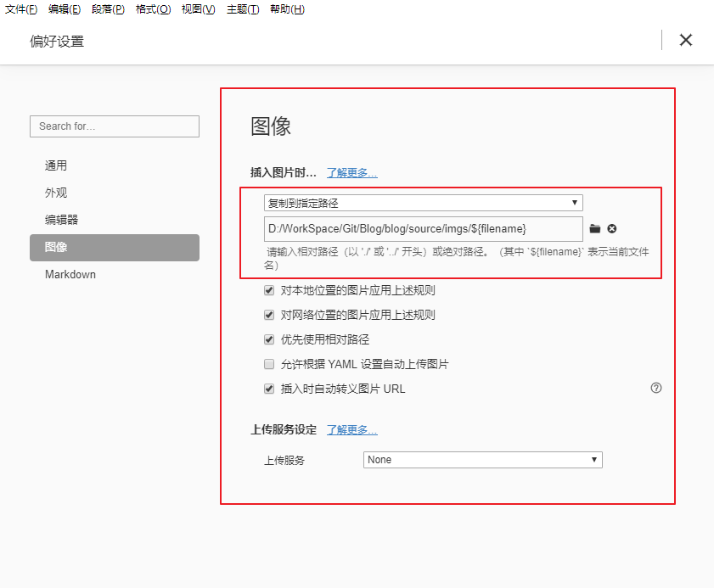Click 了解更多 link beside 插入图片时
714x588 pixels.
352,173
